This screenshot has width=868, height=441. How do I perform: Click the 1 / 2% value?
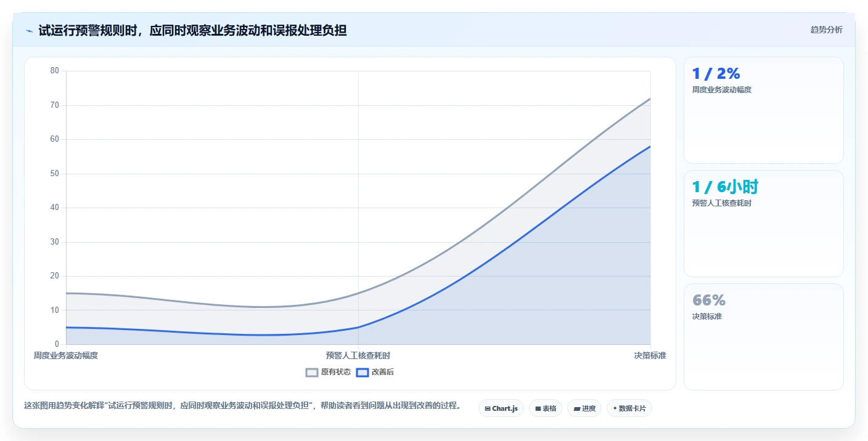[716, 74]
